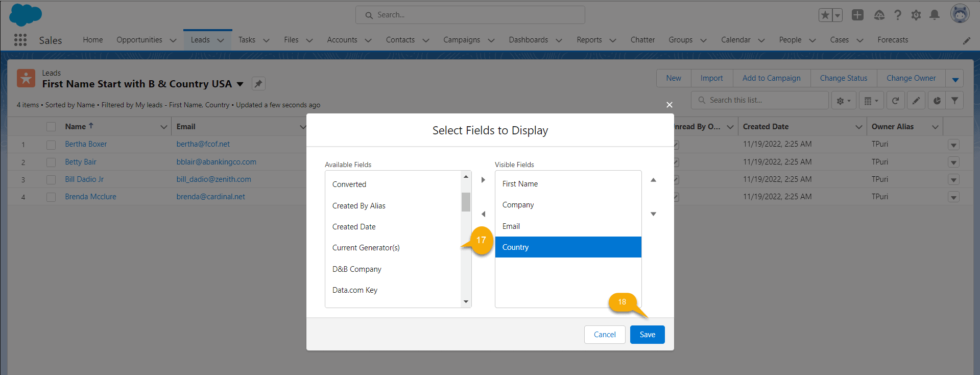Move Country up in Visible Fields
Screen dimensions: 980x375
(x=653, y=180)
